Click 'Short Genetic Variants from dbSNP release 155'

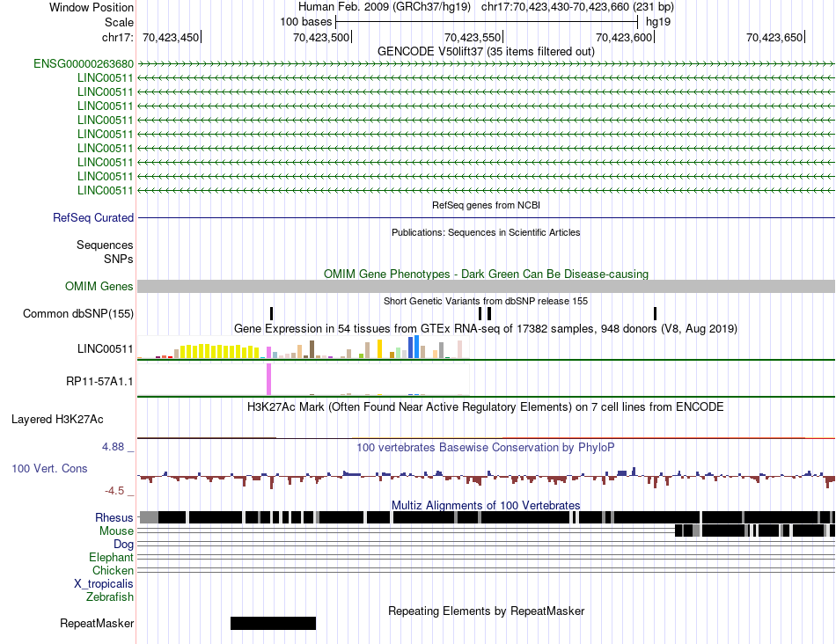(486, 301)
